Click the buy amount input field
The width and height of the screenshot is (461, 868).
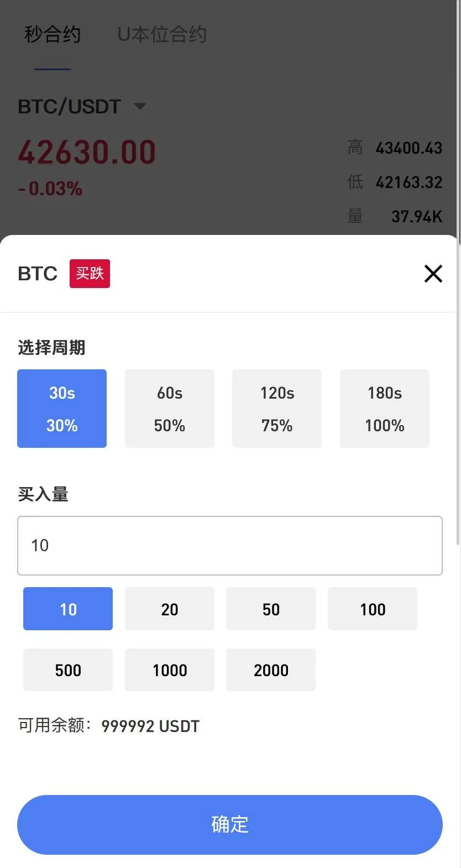(x=230, y=546)
